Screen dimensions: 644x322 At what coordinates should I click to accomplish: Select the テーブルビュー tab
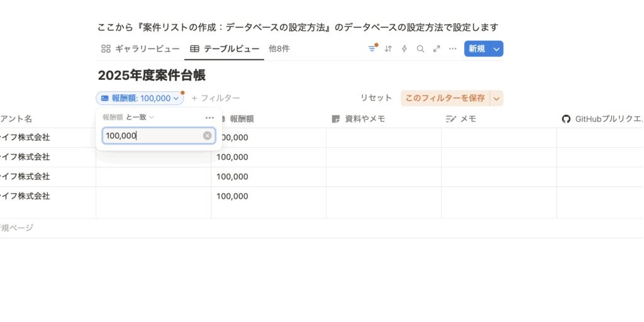point(224,49)
